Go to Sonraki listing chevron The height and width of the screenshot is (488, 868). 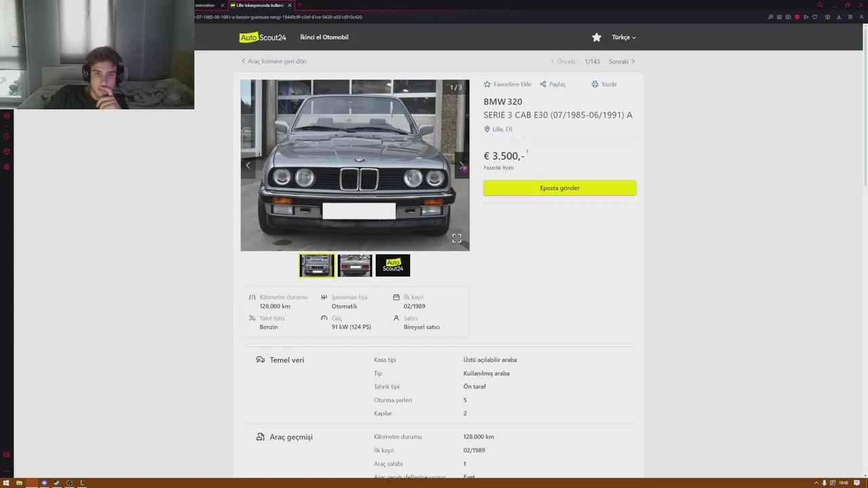pyautogui.click(x=633, y=62)
